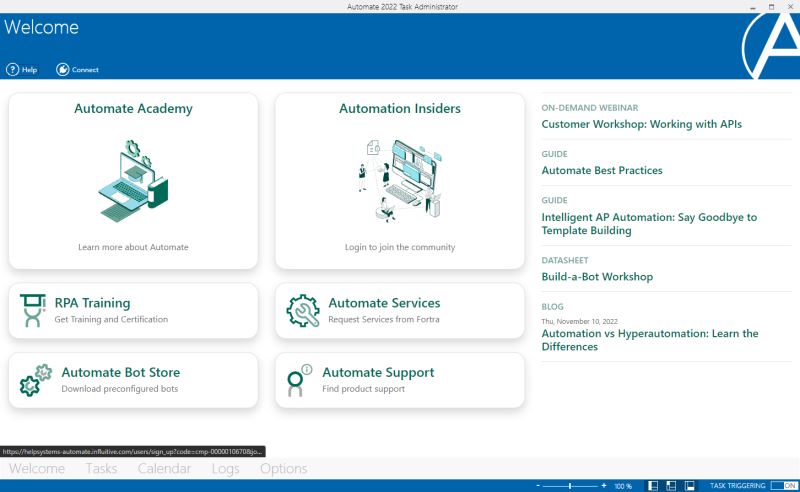Click 'Download preconfigured bots' text
The image size is (800, 492).
click(120, 389)
